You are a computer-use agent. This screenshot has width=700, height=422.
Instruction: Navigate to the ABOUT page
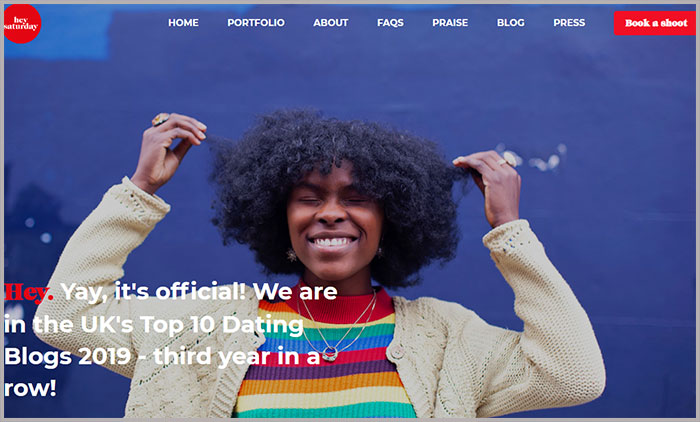(x=330, y=23)
